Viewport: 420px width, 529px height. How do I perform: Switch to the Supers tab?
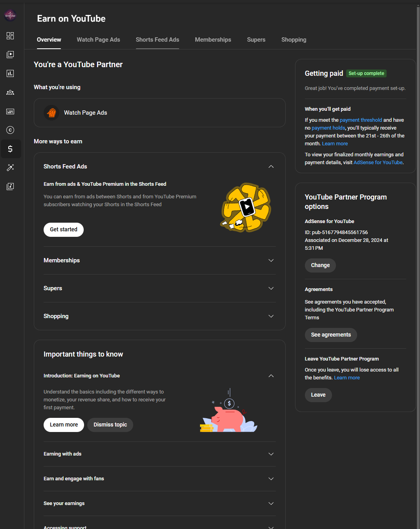pyautogui.click(x=256, y=40)
